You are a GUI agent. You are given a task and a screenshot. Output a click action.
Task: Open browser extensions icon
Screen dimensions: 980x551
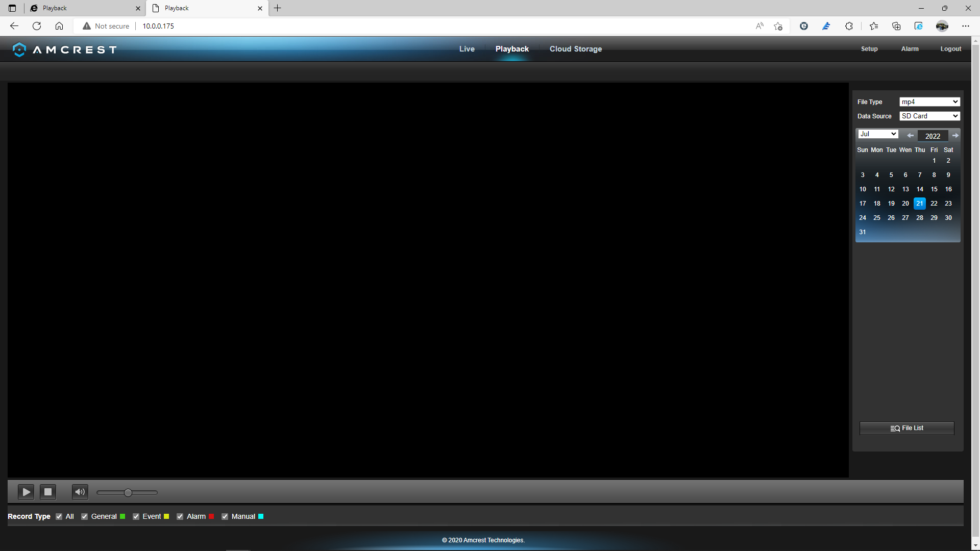click(849, 26)
